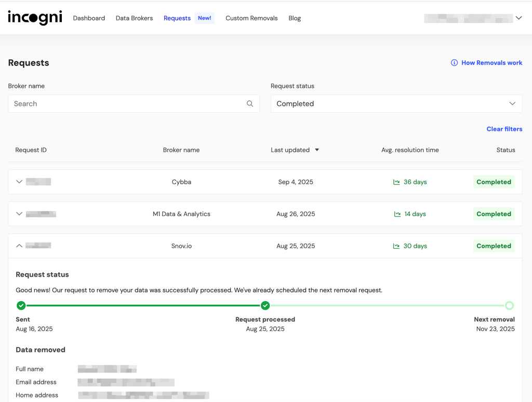Click the Nov 23, 2025 next removal date
The image size is (532, 402).
[x=495, y=329]
